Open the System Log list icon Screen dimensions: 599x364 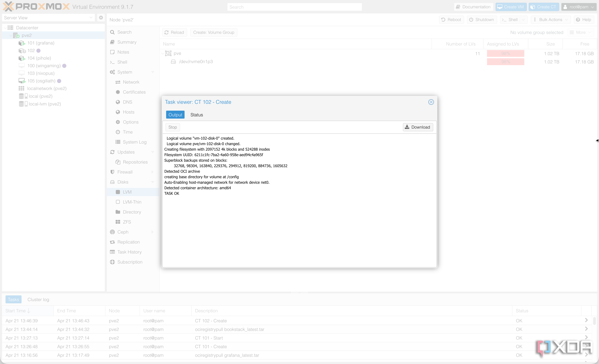[118, 142]
